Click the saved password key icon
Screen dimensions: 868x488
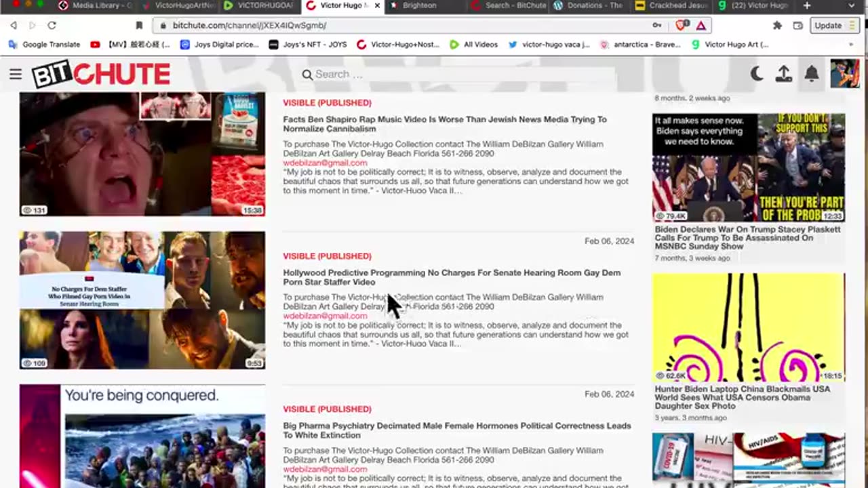(656, 25)
